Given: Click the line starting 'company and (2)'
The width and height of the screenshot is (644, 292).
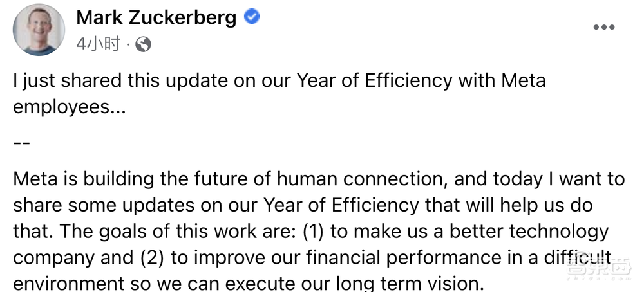Looking at the screenshot, I should click(312, 256).
